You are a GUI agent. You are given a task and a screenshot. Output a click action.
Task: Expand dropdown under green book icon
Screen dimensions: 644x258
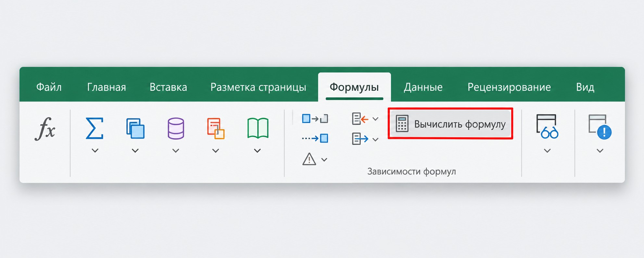coord(258,151)
